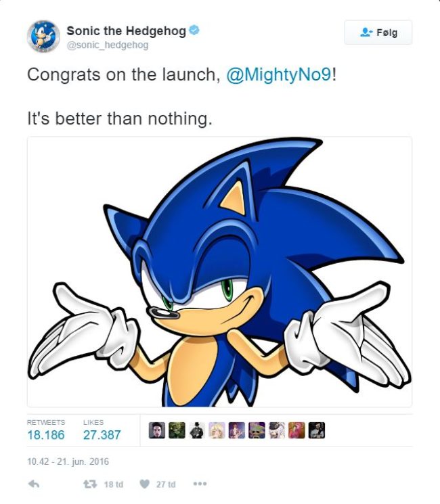Open the @MightyNo9 mention link
This screenshot has height=504, width=440.
click(279, 74)
